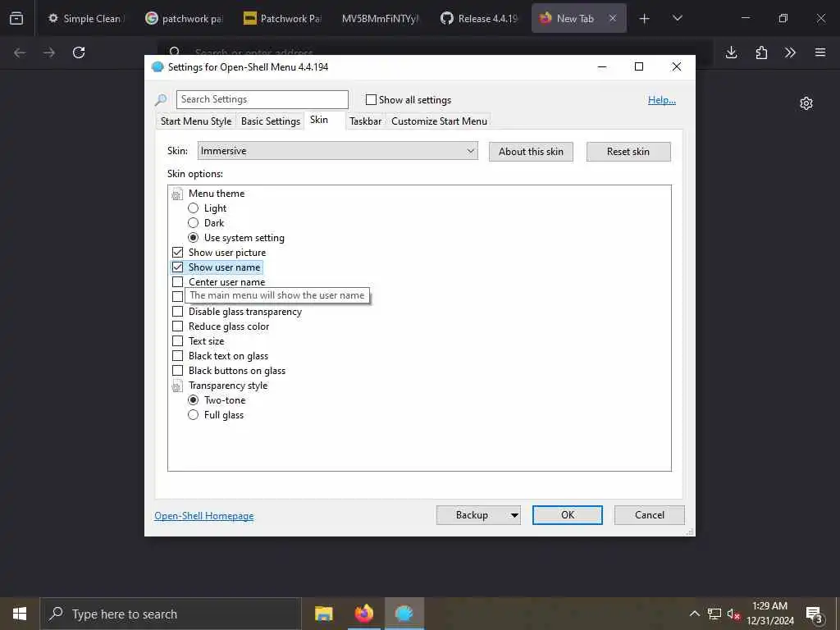This screenshot has height=630, width=840.
Task: Click the Cancel button
Action: pos(650,515)
